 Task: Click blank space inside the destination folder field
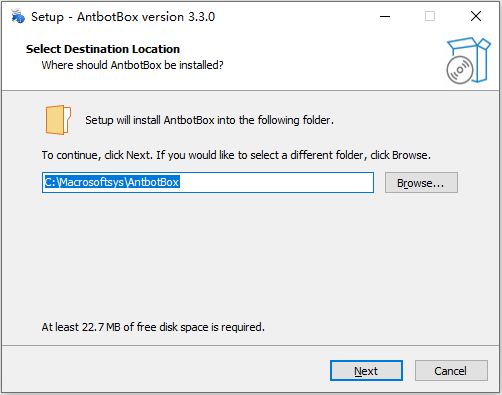(x=277, y=182)
